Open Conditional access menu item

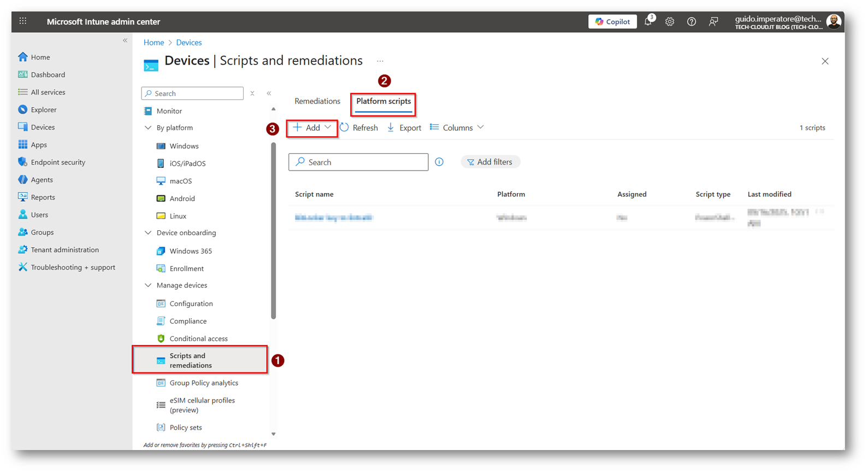click(x=198, y=339)
